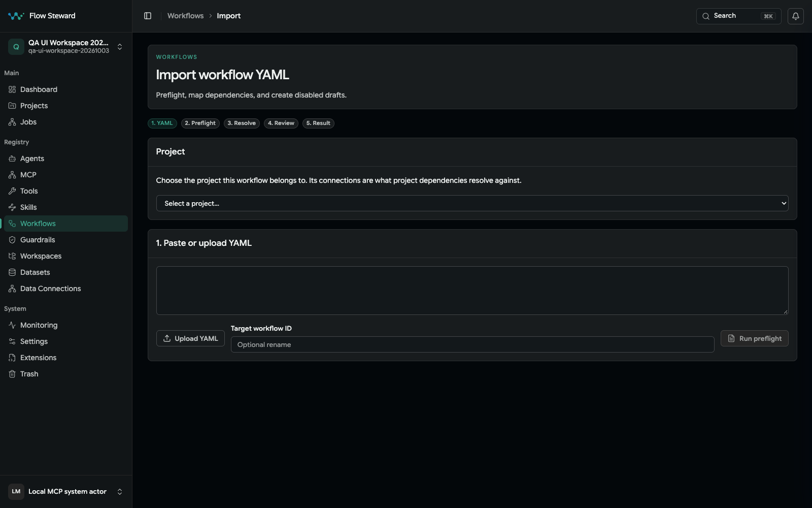The height and width of the screenshot is (508, 812).
Task: Open the notifications bell
Action: [796, 16]
